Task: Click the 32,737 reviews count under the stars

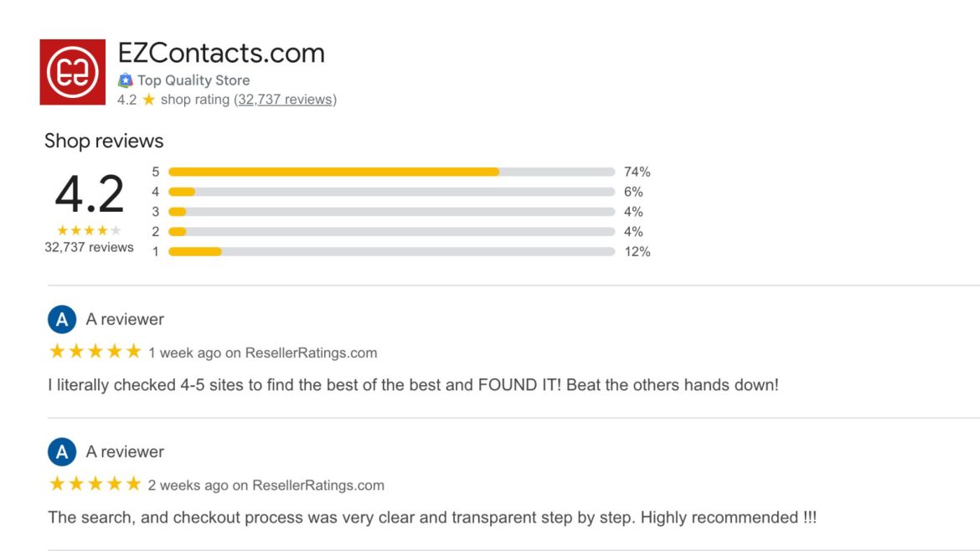Action: [x=90, y=247]
